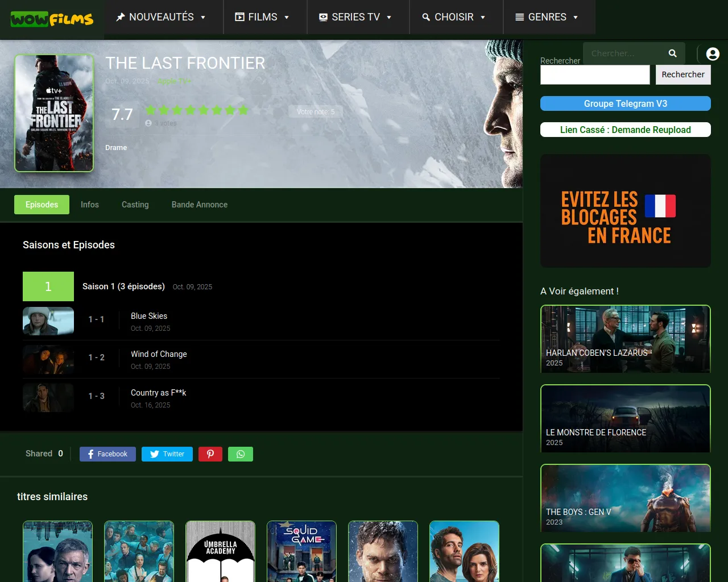The width and height of the screenshot is (728, 582).
Task: Share the series on Twitter
Action: (x=167, y=454)
